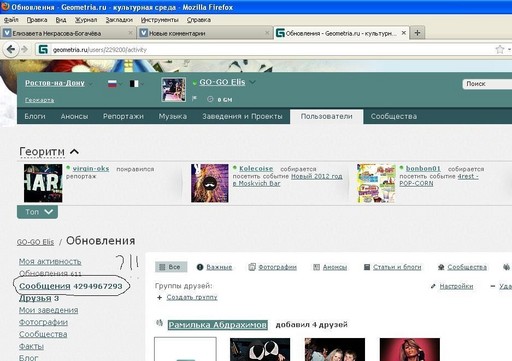The width and height of the screenshot is (512, 361).
Task: Open virgin-oks user link
Action: [x=91, y=168]
